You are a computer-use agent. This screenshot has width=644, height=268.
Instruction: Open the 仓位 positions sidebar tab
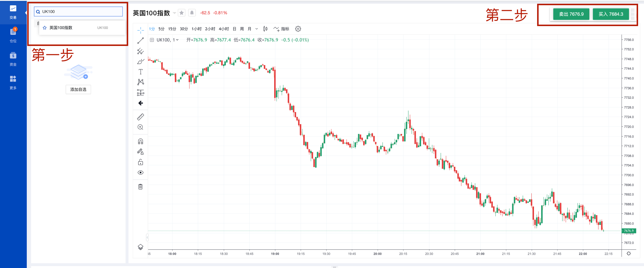tap(13, 35)
